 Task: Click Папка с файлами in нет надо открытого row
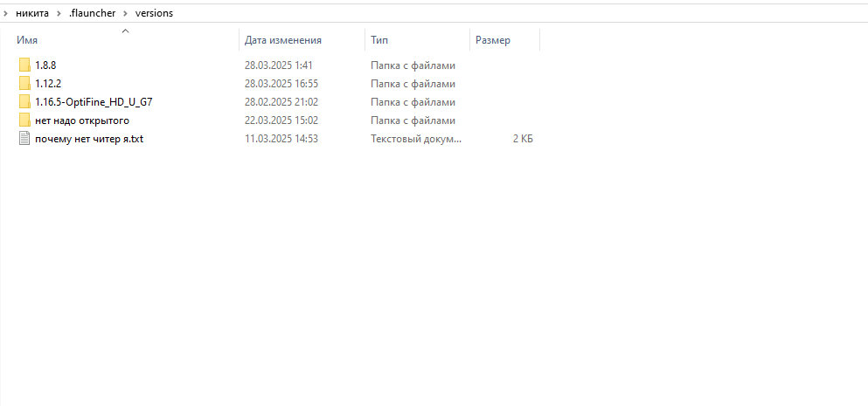point(413,120)
